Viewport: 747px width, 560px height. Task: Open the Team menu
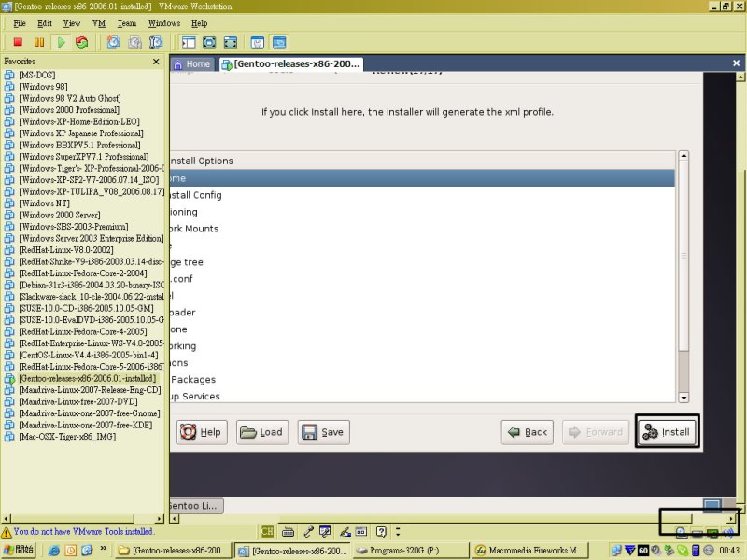tap(127, 23)
